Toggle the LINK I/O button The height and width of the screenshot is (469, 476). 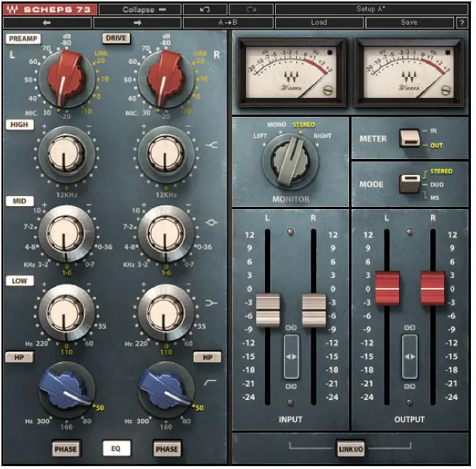pyautogui.click(x=350, y=449)
